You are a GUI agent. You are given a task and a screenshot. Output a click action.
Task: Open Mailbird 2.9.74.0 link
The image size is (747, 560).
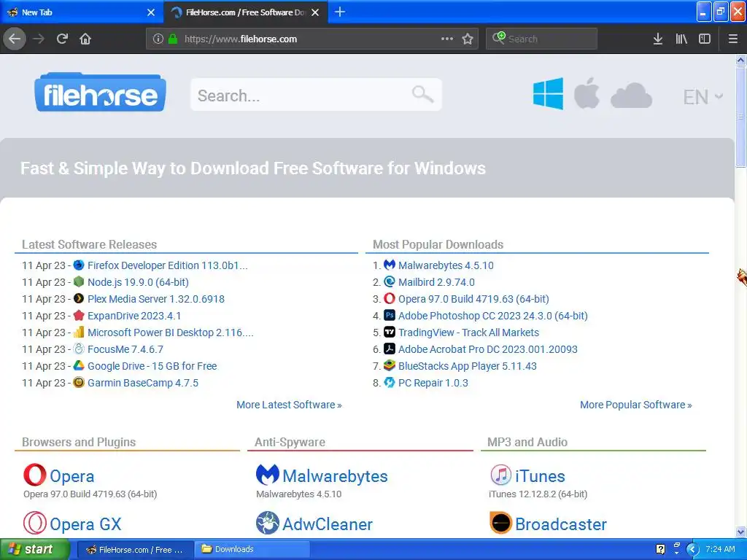(x=436, y=282)
